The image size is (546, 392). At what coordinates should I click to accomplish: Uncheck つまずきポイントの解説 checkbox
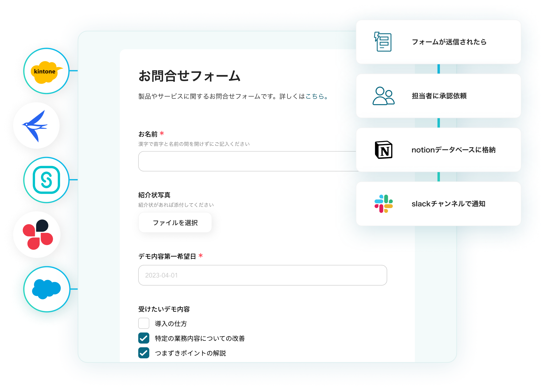click(144, 353)
